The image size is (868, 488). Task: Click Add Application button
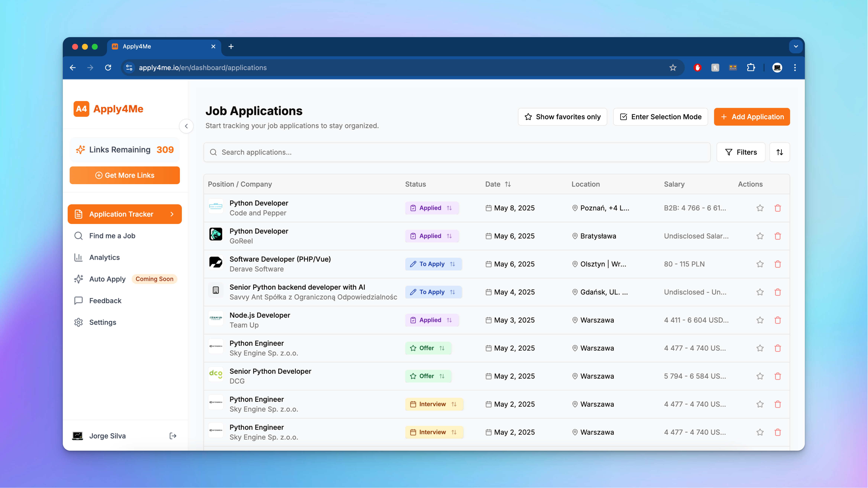coord(751,117)
